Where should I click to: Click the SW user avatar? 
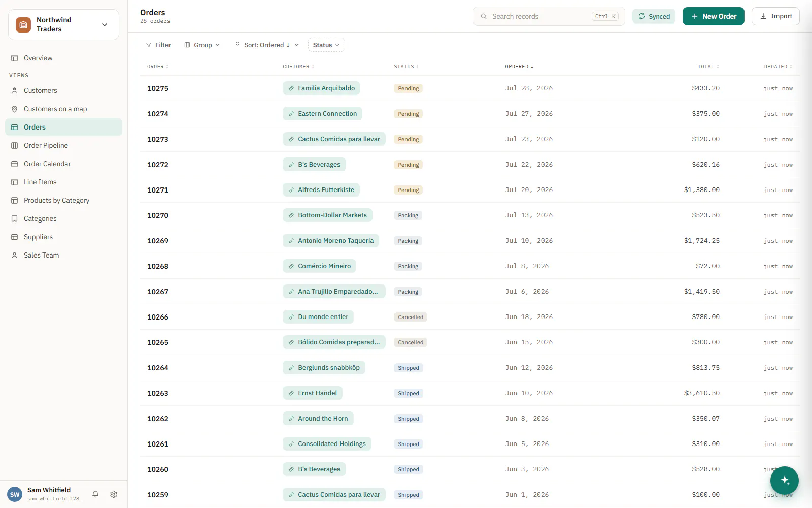coord(15,494)
